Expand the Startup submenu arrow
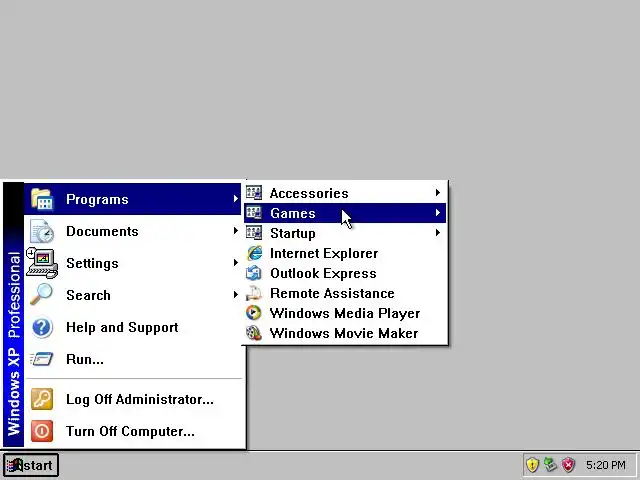This screenshot has height=480, width=640. 438,232
